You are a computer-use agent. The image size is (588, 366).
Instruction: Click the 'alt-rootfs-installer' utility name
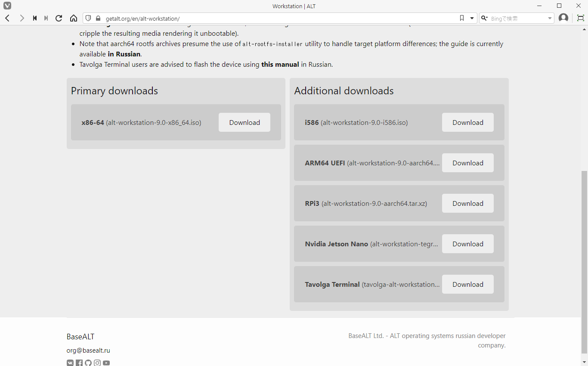272,44
